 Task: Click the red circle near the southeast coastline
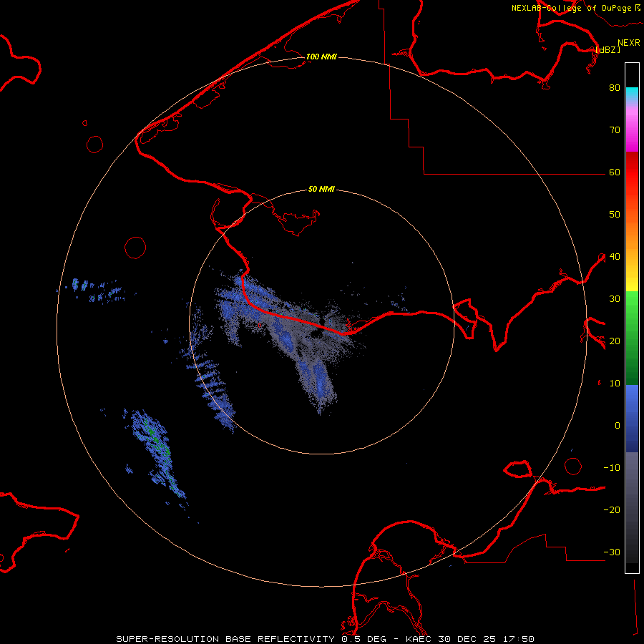573,466
